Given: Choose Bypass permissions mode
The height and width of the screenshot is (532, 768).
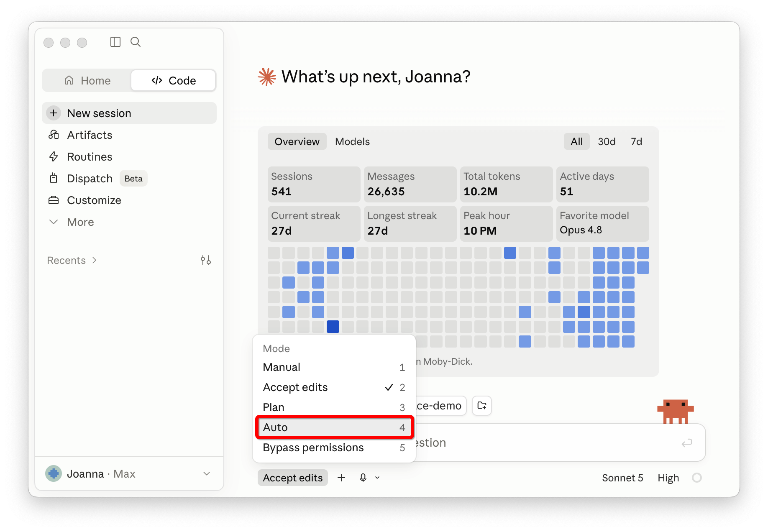Looking at the screenshot, I should pos(334,448).
